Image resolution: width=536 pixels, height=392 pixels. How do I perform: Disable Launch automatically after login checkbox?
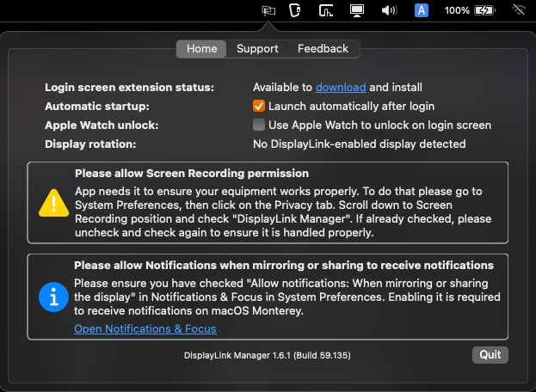(259, 107)
